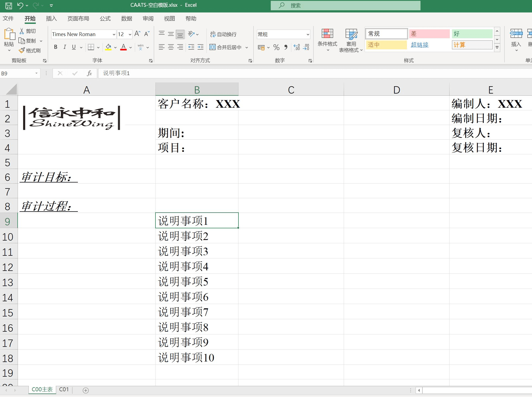Switch to the 视图 tab
The width and height of the screenshot is (532, 397).
point(169,18)
